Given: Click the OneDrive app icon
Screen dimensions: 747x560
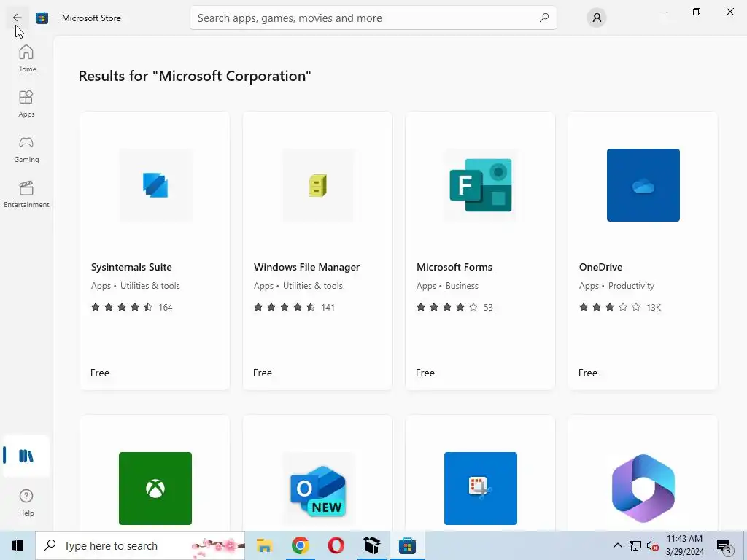Looking at the screenshot, I should pos(643,185).
